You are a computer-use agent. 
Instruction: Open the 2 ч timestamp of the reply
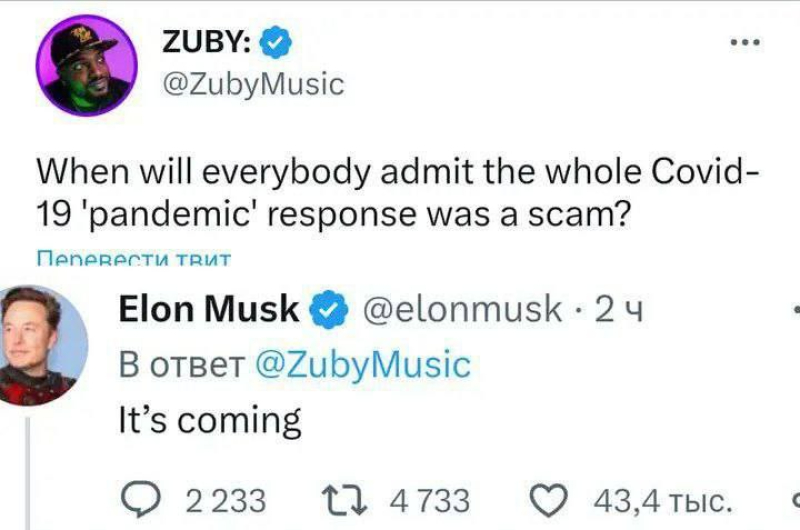point(619,310)
